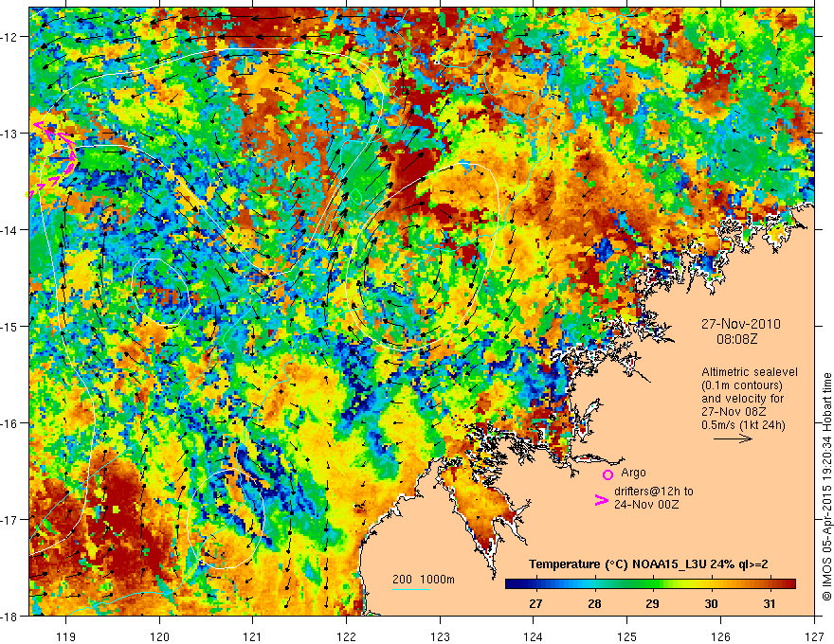The image size is (834, 644).
Task: Click the color bar value 30
Action: (711, 603)
